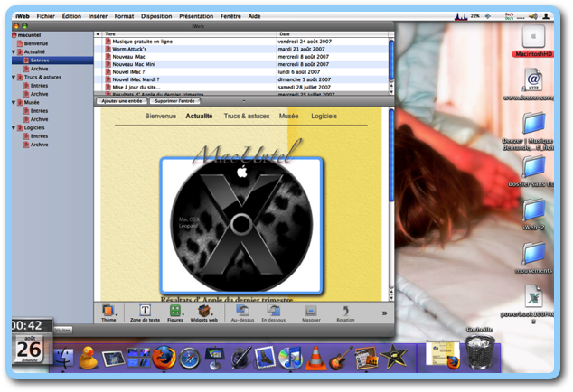Select the Mac OS X Leopard disc image
This screenshot has height=392, width=573.
241,226
